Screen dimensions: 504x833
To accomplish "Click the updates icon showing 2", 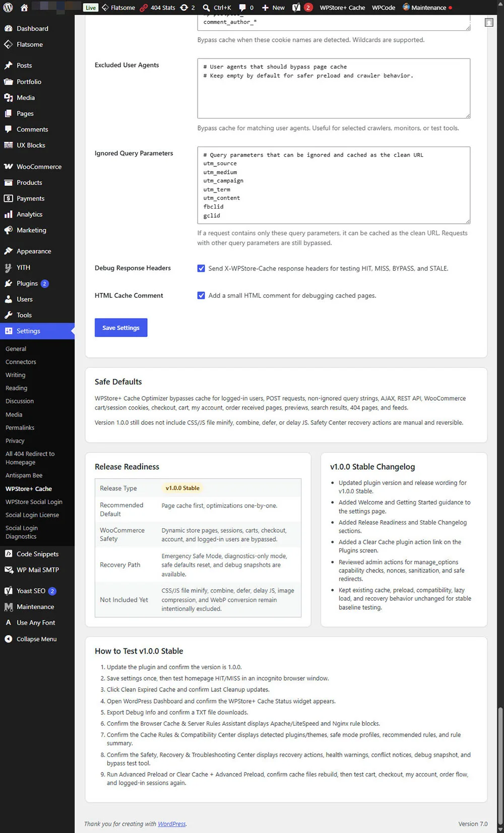I will [184, 8].
